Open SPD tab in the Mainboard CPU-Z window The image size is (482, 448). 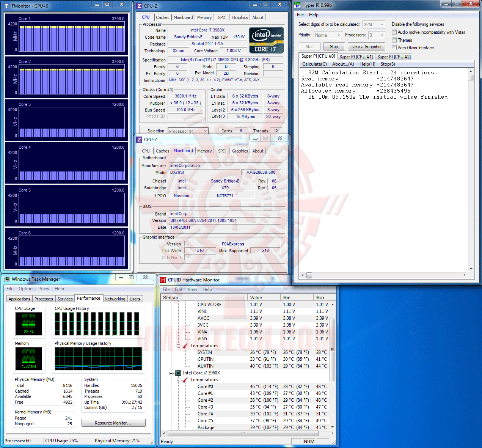[x=222, y=151]
